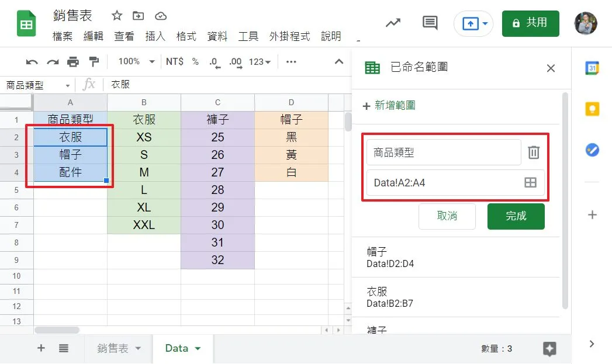Open the activity trend icon

(x=393, y=23)
